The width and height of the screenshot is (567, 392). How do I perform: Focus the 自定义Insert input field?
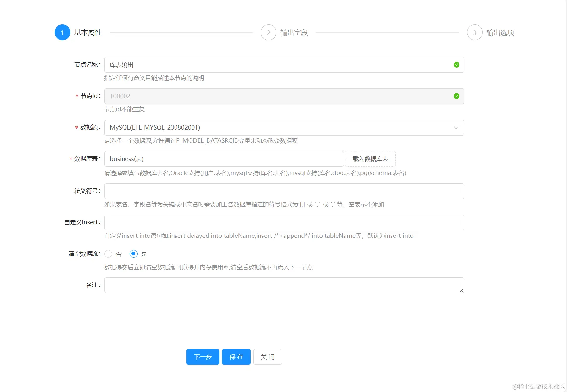tap(284, 222)
